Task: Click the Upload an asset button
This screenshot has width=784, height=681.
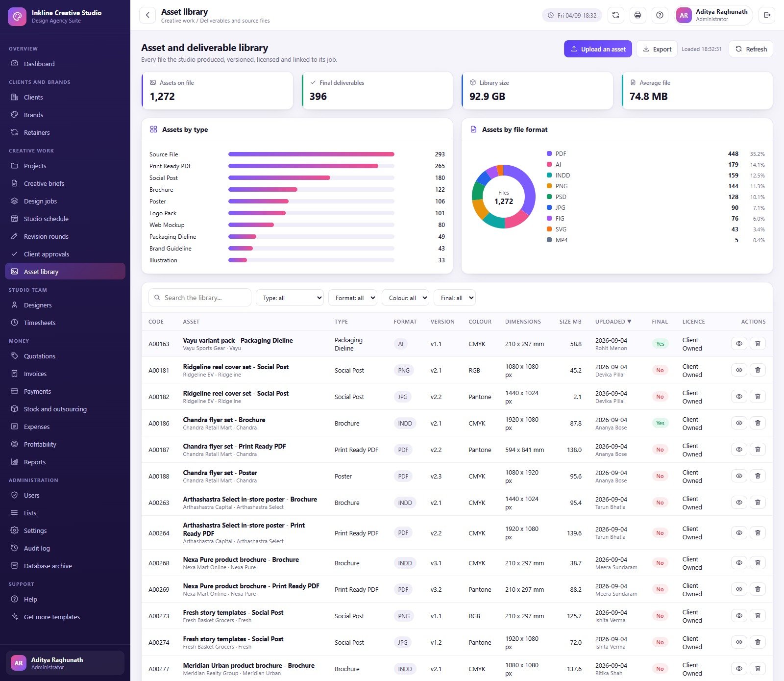Action: [598, 49]
